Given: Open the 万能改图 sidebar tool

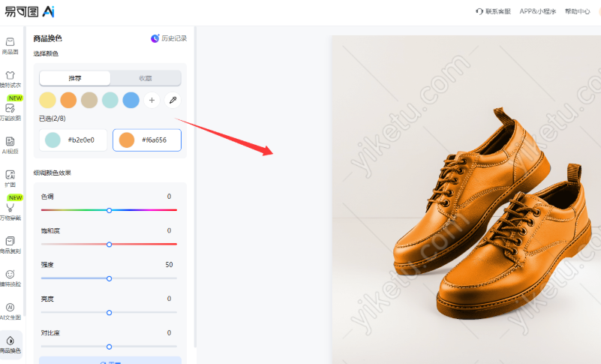Looking at the screenshot, I should click(11, 111).
